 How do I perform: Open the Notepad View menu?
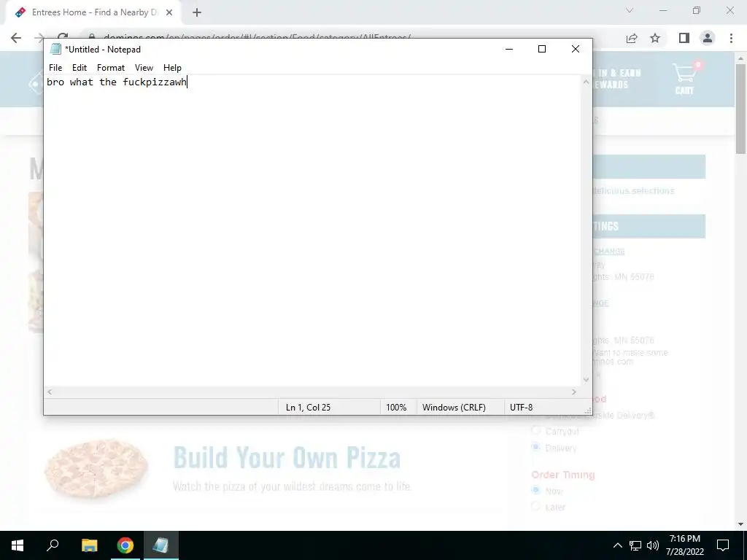(x=144, y=68)
